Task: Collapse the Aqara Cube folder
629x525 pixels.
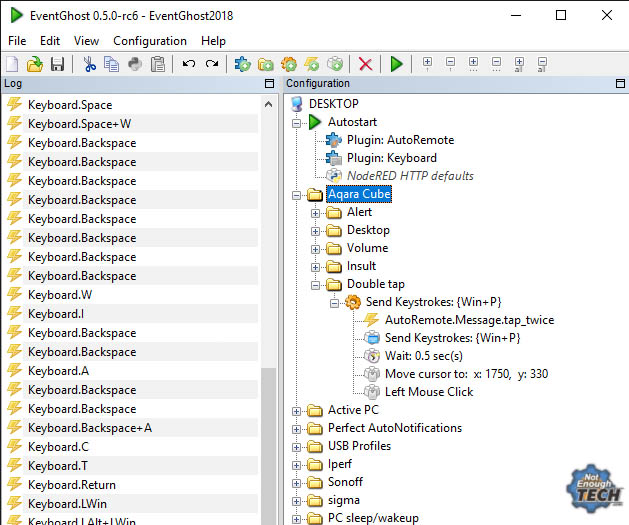Action: pos(297,194)
